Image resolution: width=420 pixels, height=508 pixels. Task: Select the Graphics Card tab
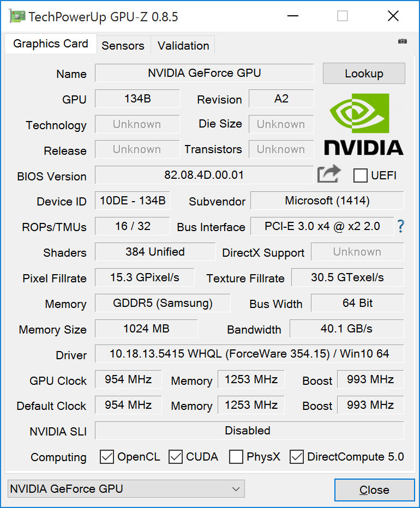[51, 44]
